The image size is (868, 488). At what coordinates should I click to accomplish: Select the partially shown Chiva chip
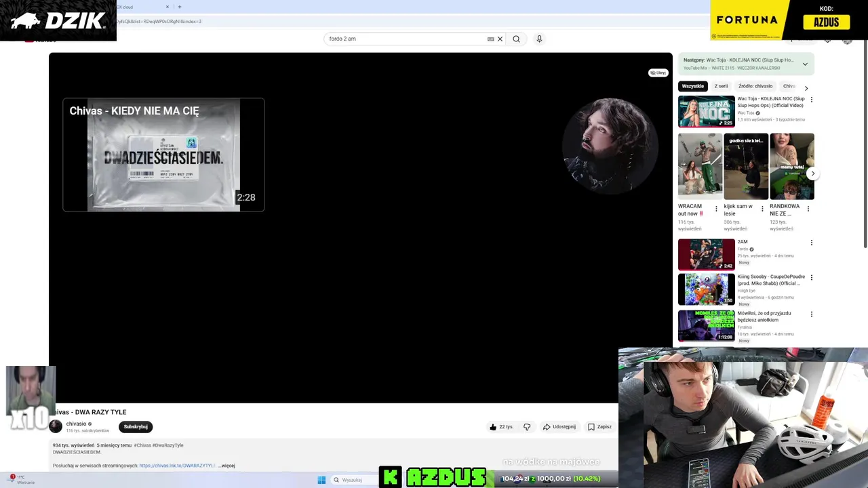[789, 86]
